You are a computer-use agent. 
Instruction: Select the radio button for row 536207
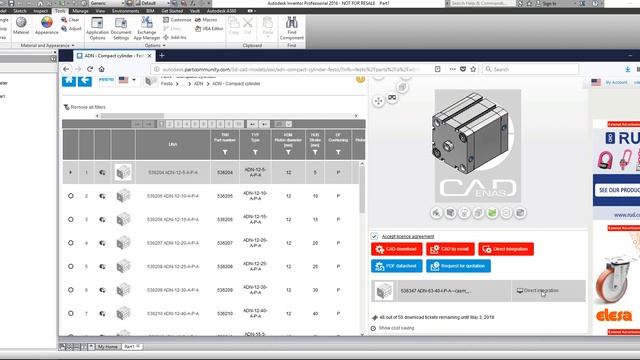click(71, 243)
